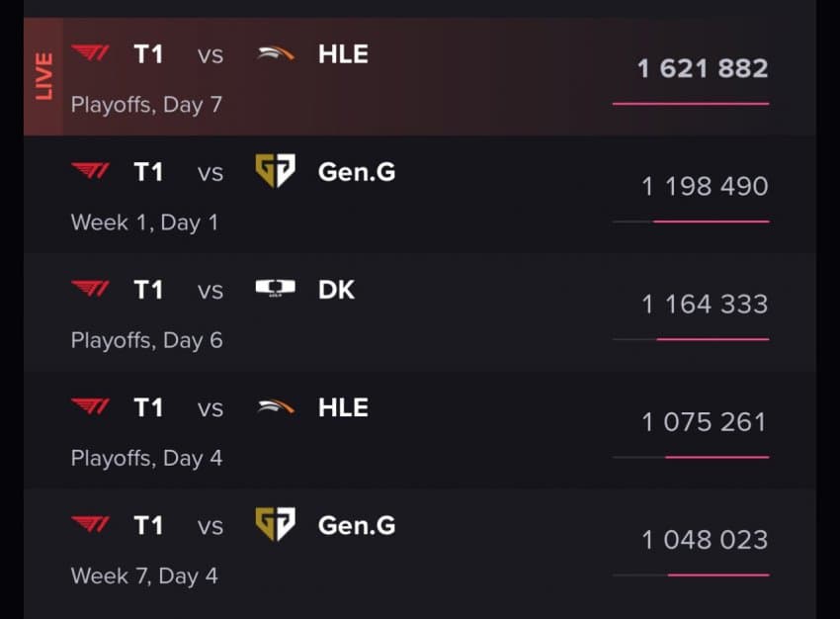Click Gen.G team name in Week 7 match
Screen dimensions: 840x619
357,525
